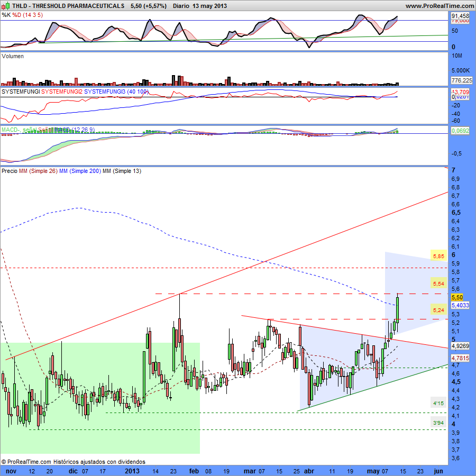
Task: Click the Volumen panel label
Action: coord(13,56)
